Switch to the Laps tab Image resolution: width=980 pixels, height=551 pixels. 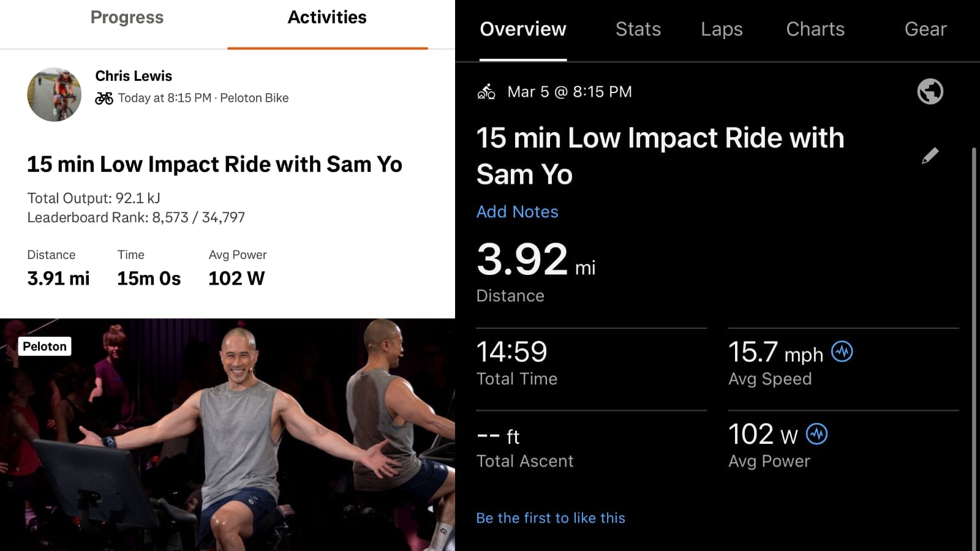[722, 29]
